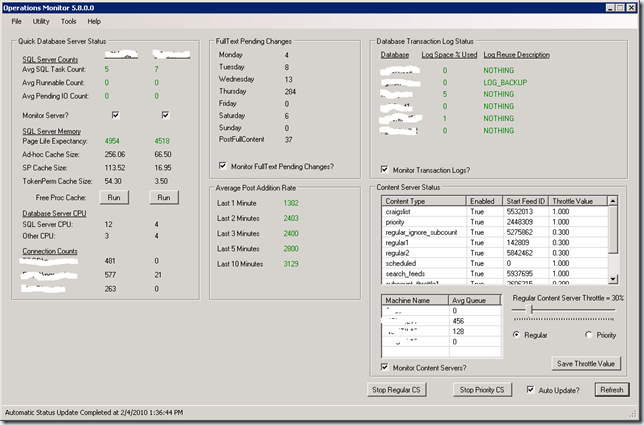Image resolution: width=644 pixels, height=425 pixels.
Task: Select the regular1 content type row
Action: pyautogui.click(x=494, y=242)
